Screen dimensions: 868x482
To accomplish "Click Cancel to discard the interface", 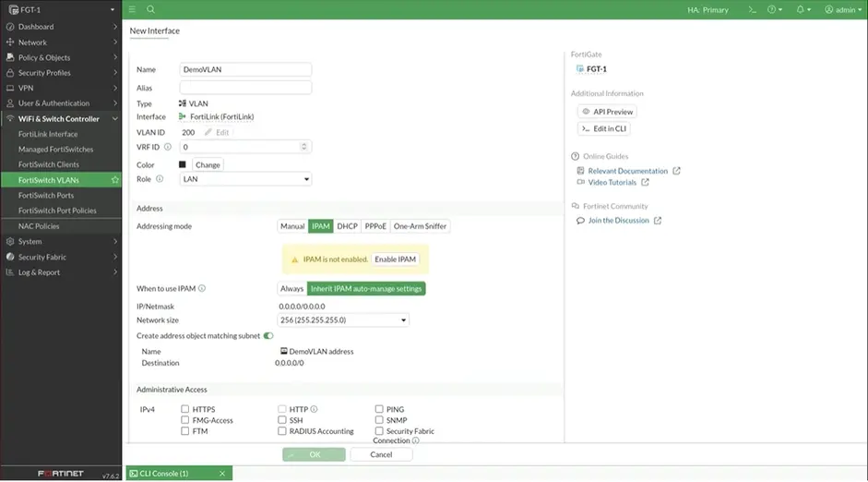I will pos(381,454).
